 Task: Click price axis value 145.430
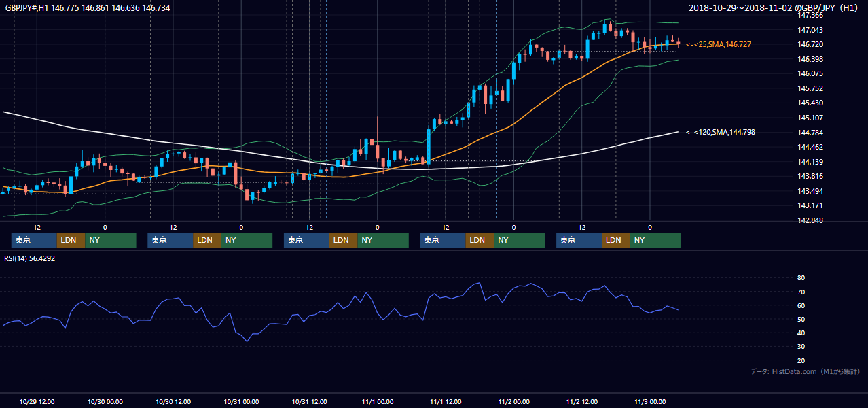point(810,103)
